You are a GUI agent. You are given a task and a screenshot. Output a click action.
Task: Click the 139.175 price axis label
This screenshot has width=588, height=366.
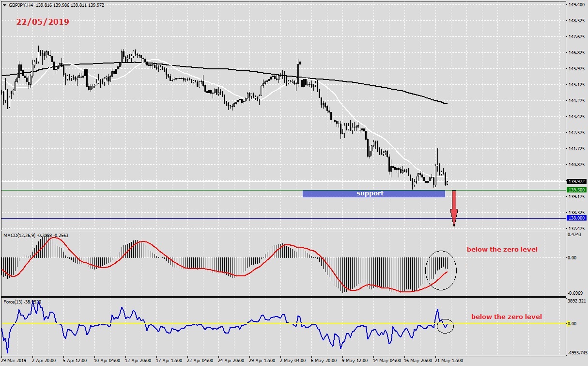(x=576, y=196)
